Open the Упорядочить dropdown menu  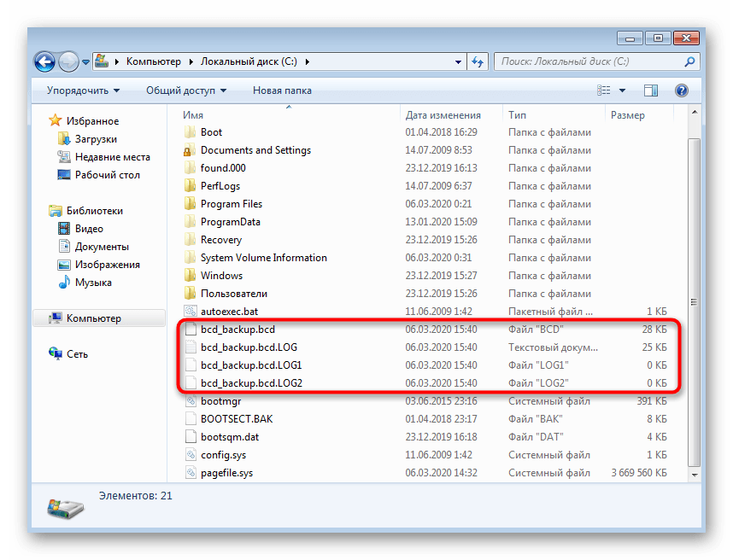[x=83, y=90]
